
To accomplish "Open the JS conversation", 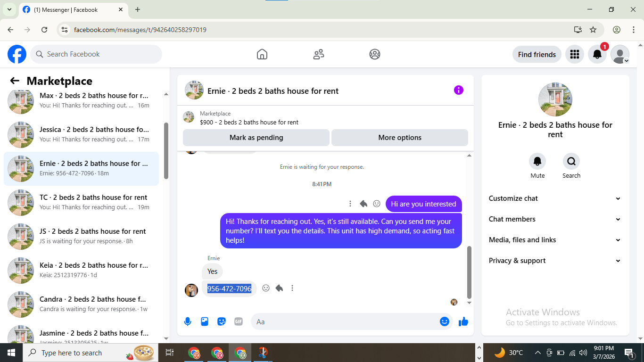I will point(81,236).
